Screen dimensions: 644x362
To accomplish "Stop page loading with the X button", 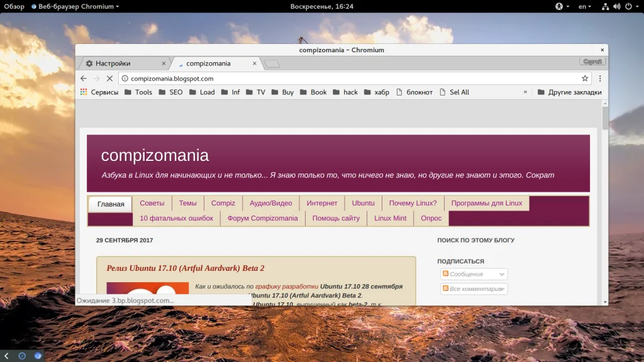I will tap(109, 79).
